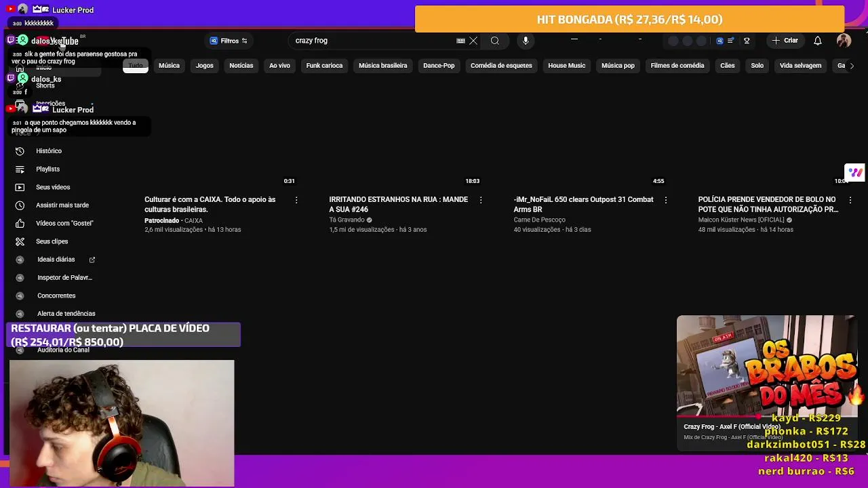This screenshot has width=868, height=488.
Task: Open video Culturar é com a CAIXA
Action: 210,204
